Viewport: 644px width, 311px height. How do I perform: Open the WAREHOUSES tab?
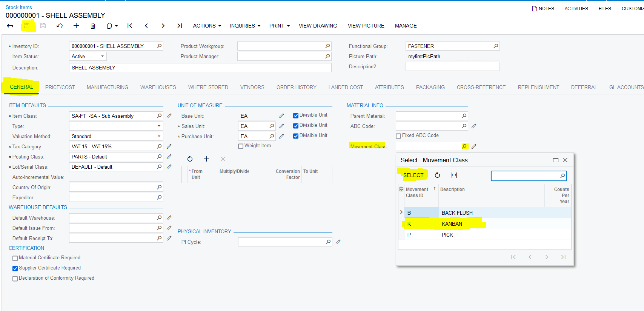(x=158, y=87)
